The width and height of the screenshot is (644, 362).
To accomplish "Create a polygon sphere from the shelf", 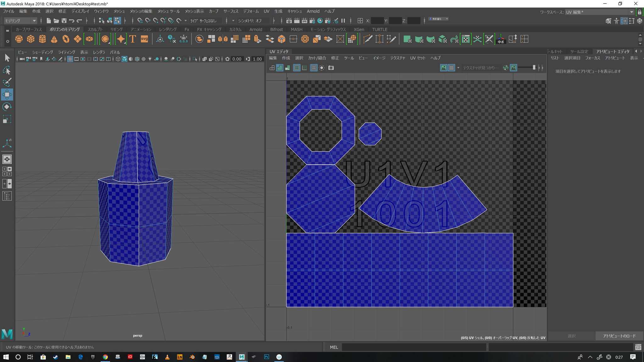I will [x=19, y=39].
